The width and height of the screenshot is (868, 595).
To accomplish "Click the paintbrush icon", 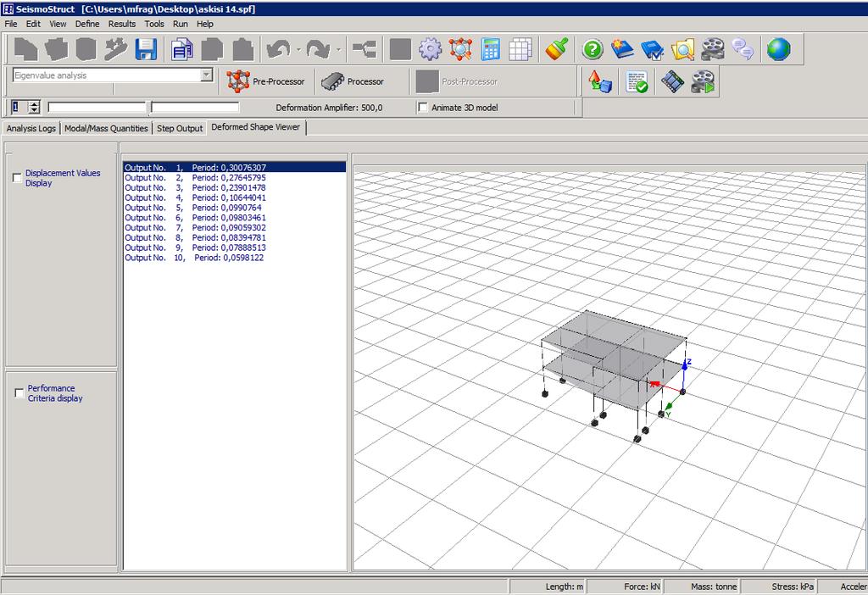I will [557, 49].
